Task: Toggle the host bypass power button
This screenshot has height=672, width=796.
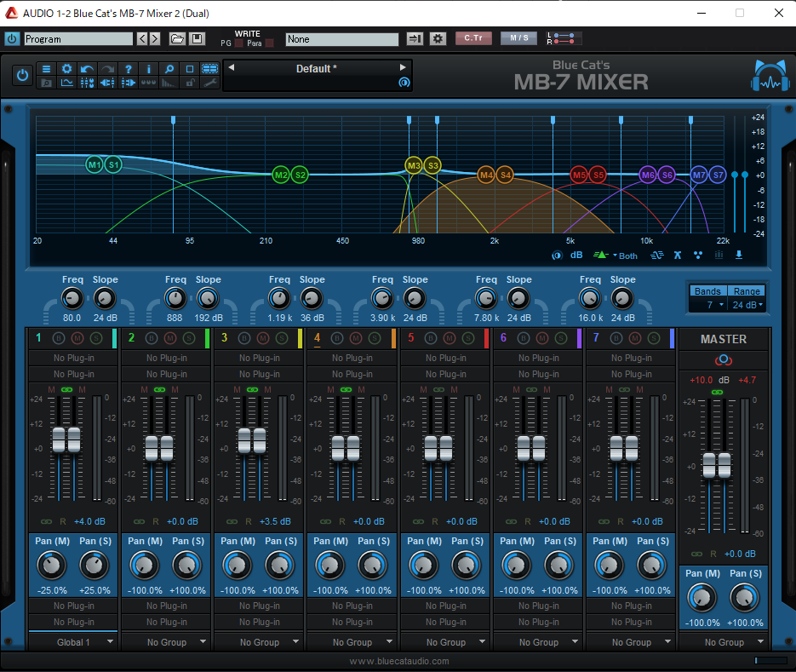Action: click(12, 38)
